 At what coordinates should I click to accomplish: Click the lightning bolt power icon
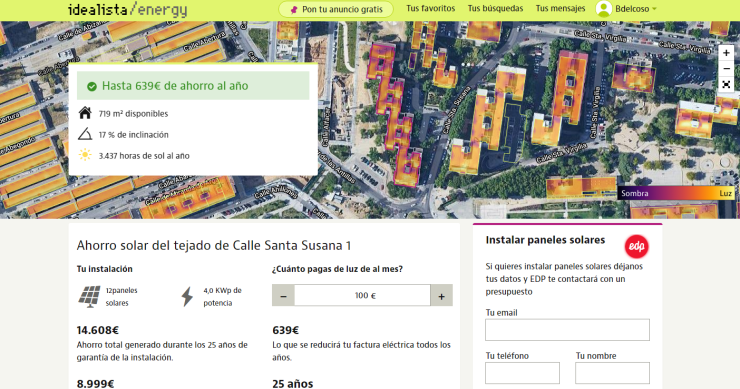click(x=187, y=296)
